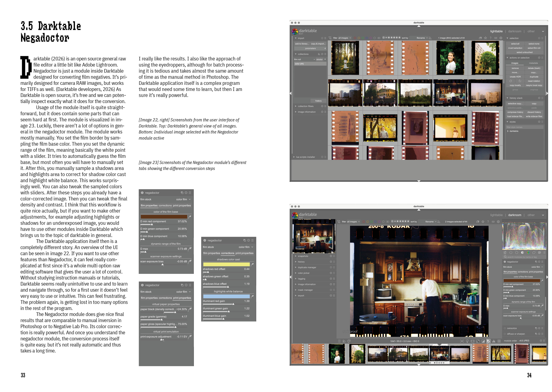Expand the color picker module
Viewport: 552px width, 392px height.
(296, 273)
